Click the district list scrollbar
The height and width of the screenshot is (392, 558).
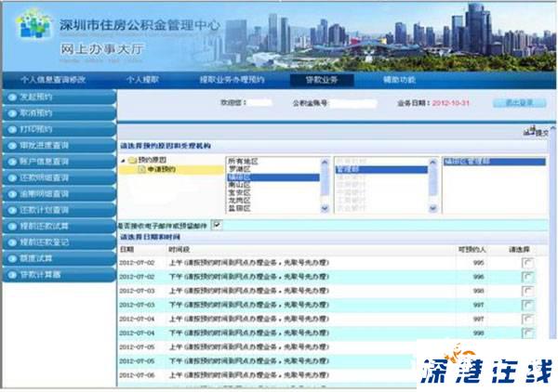(325, 186)
